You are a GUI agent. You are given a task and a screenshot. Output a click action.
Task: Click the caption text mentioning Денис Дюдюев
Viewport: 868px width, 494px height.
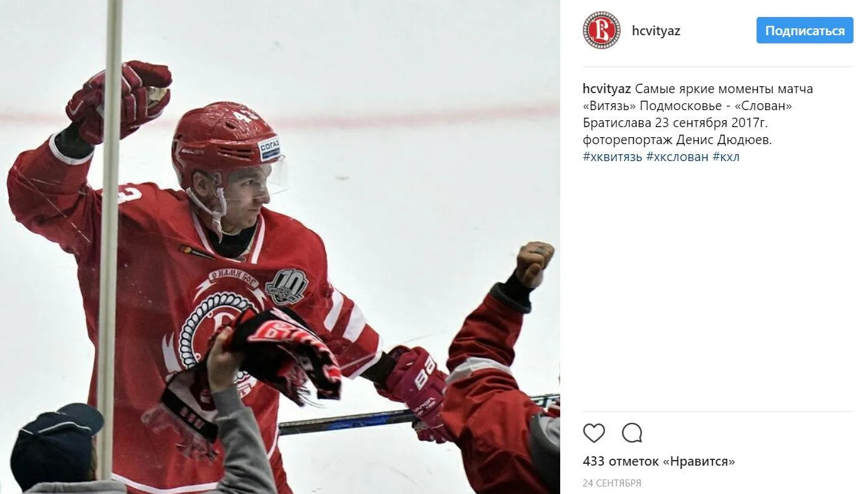pos(677,140)
